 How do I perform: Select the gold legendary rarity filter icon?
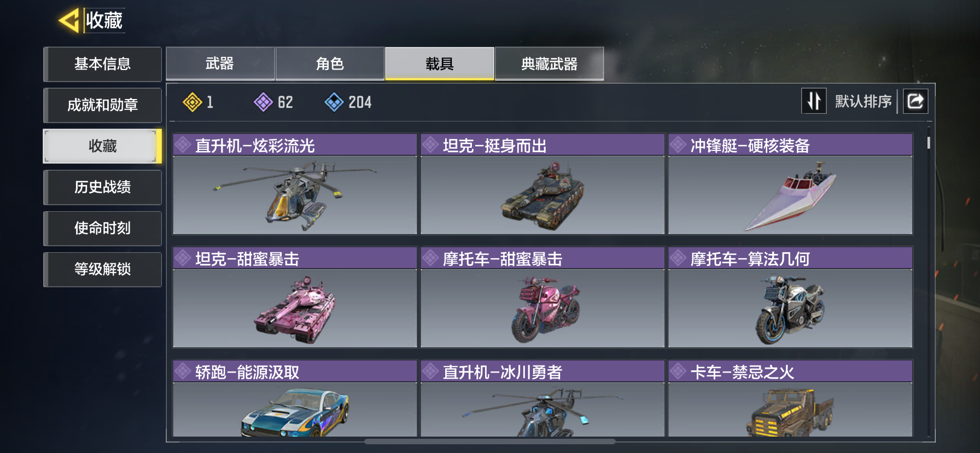click(192, 102)
